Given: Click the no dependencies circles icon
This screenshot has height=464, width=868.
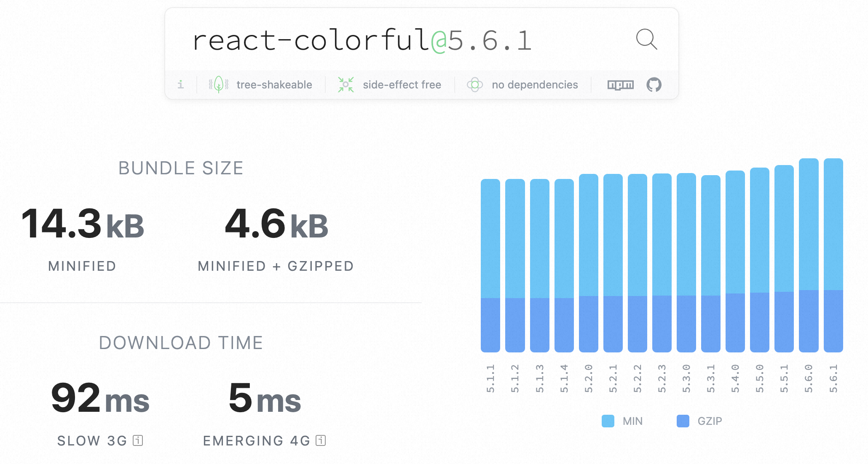Looking at the screenshot, I should (x=474, y=85).
